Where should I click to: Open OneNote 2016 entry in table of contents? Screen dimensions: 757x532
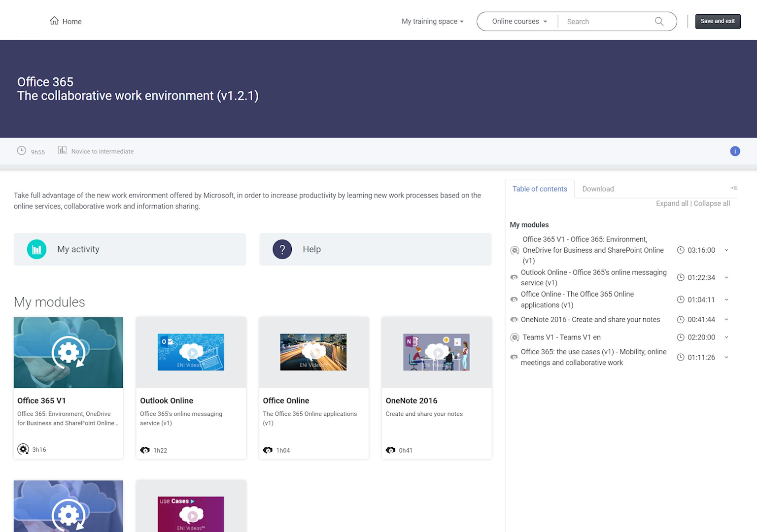pos(590,320)
